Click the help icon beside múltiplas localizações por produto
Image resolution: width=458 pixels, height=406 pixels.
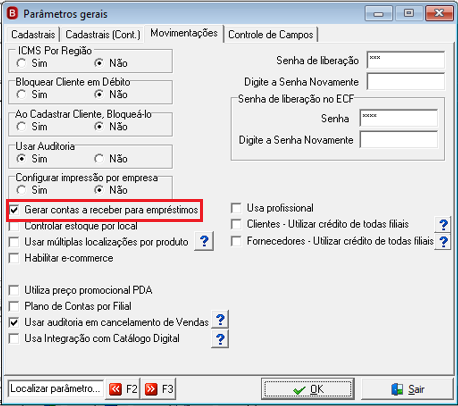click(x=204, y=241)
